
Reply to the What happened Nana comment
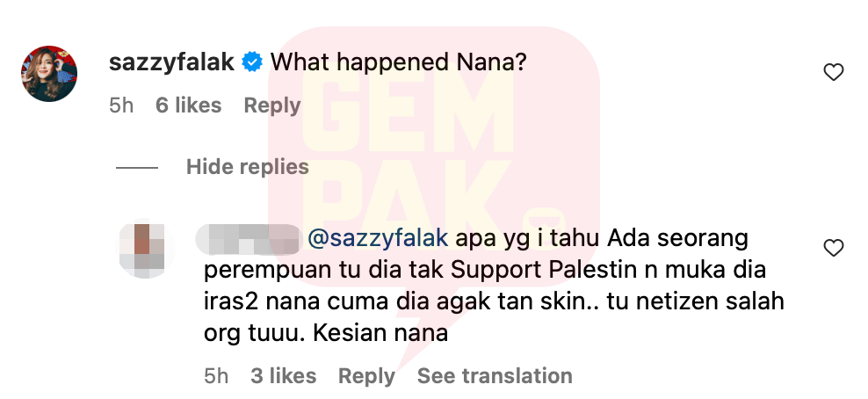(272, 105)
